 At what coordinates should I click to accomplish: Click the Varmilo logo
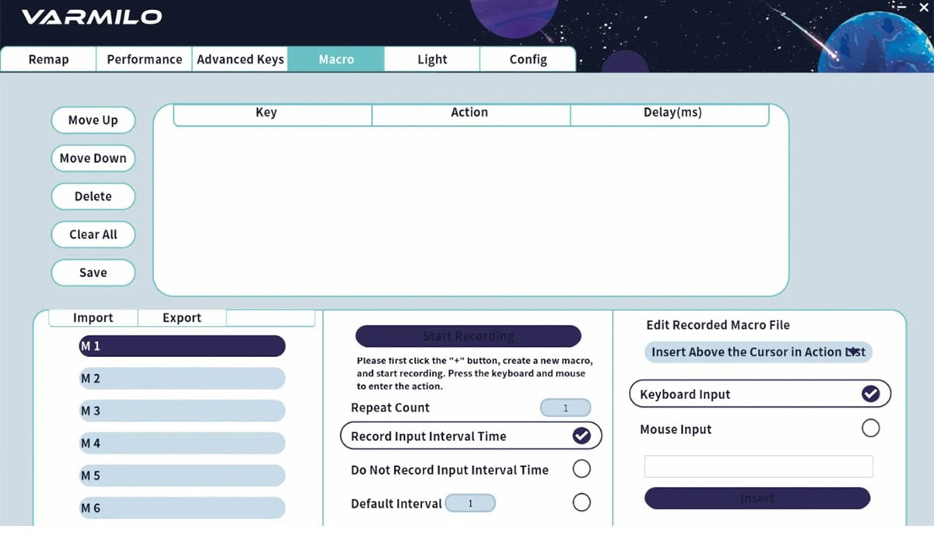(92, 17)
